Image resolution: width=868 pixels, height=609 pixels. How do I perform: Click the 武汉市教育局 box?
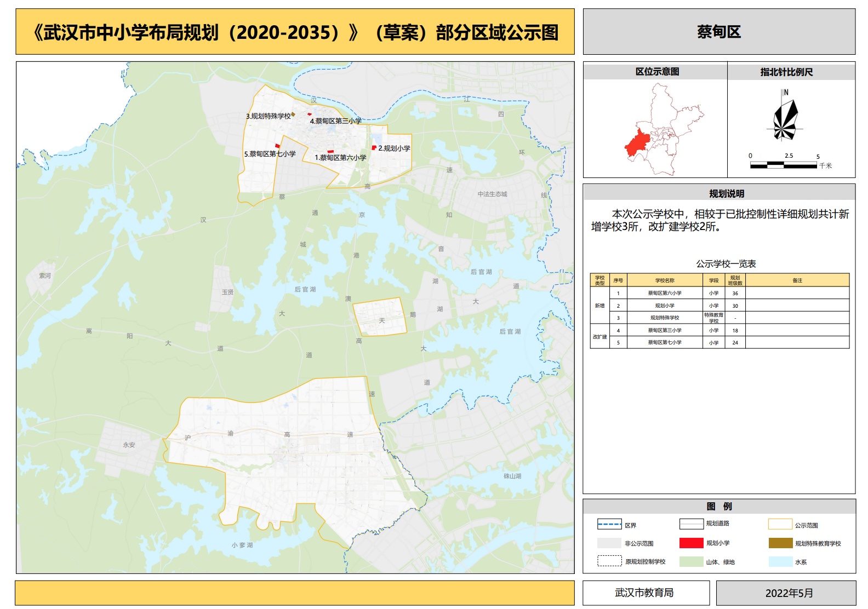point(645,593)
